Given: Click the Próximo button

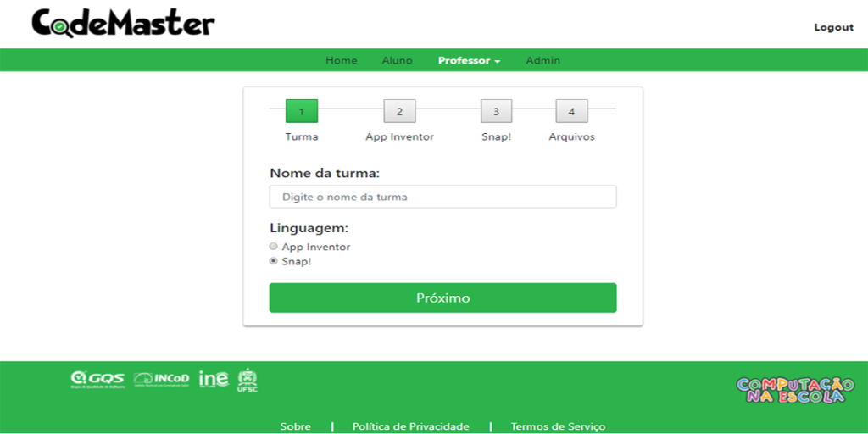Looking at the screenshot, I should (x=442, y=298).
